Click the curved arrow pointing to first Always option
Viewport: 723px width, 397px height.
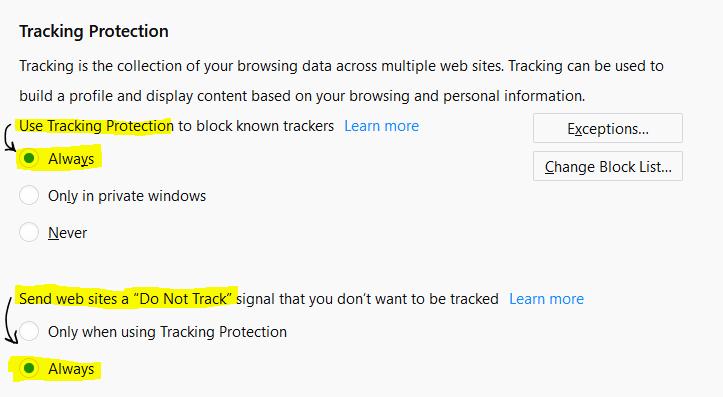[x=9, y=137]
